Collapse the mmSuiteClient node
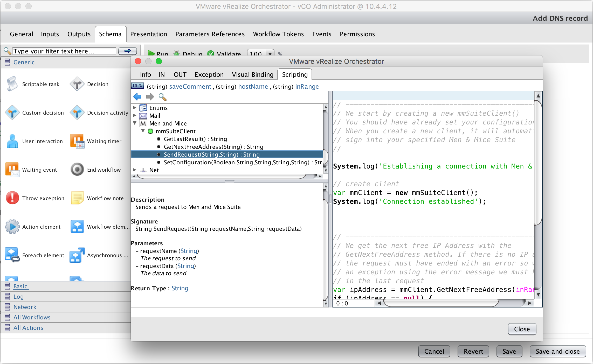Screen dimensions: 593x364 point(143,131)
